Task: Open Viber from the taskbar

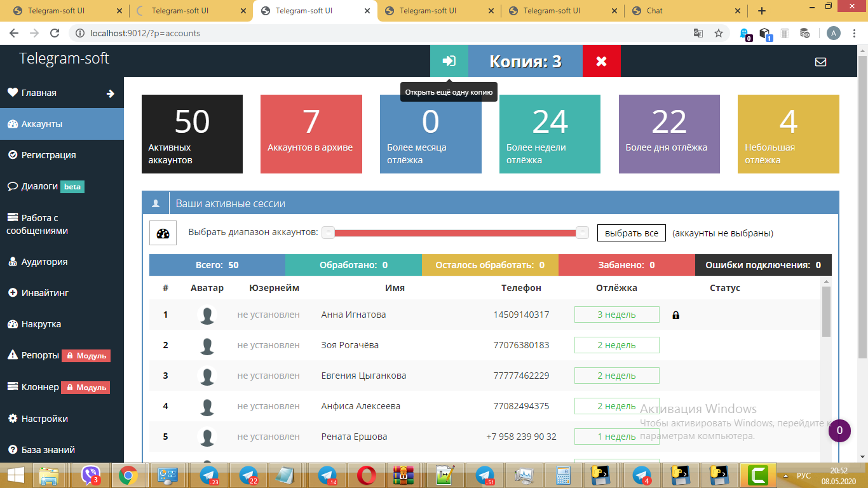Action: pos(91,475)
